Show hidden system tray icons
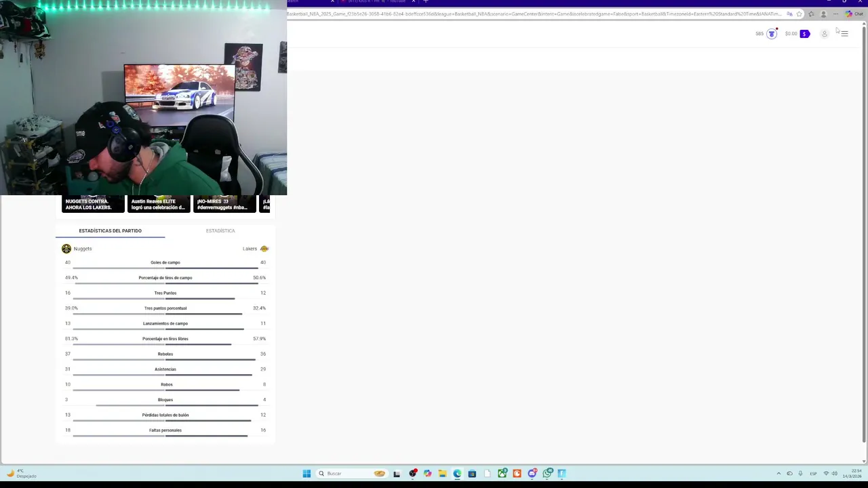The width and height of the screenshot is (868, 488). coord(778,474)
